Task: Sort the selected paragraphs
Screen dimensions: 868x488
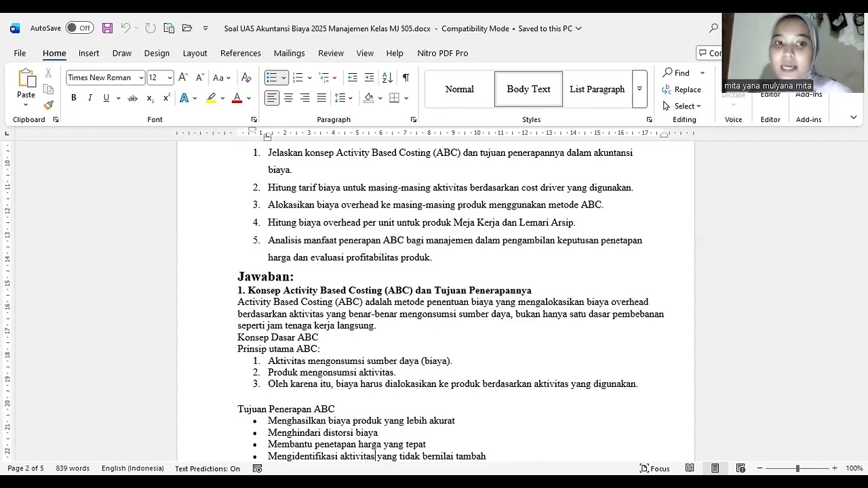Action: [x=387, y=78]
